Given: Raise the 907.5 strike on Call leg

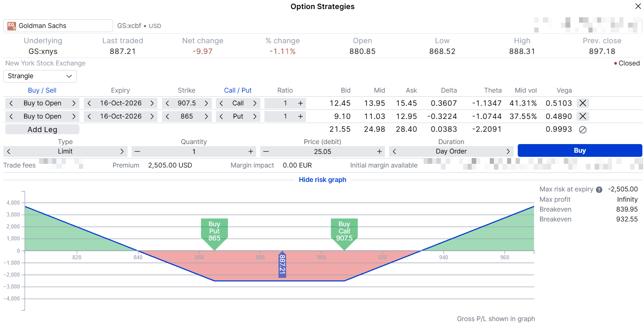Looking at the screenshot, I should point(206,103).
